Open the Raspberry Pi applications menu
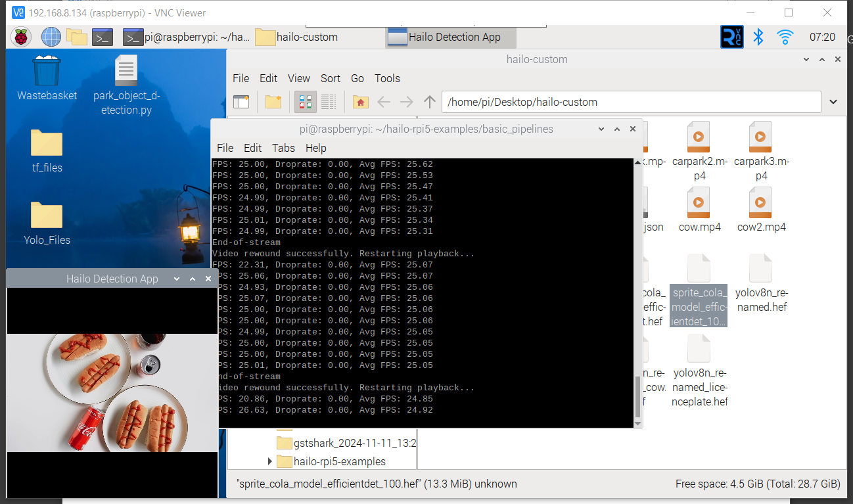 [x=20, y=37]
